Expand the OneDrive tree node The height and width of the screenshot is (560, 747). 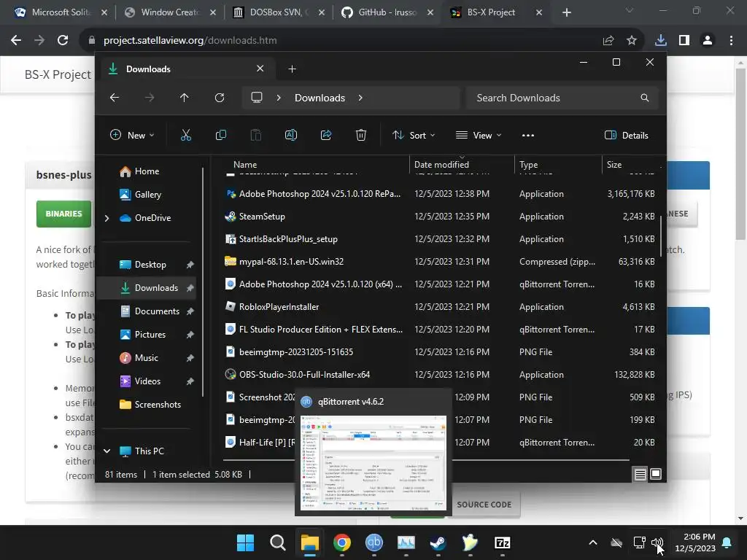coord(107,218)
